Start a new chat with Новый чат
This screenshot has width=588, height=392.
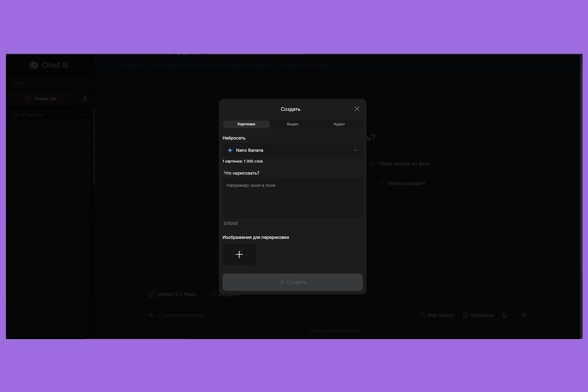(42, 99)
